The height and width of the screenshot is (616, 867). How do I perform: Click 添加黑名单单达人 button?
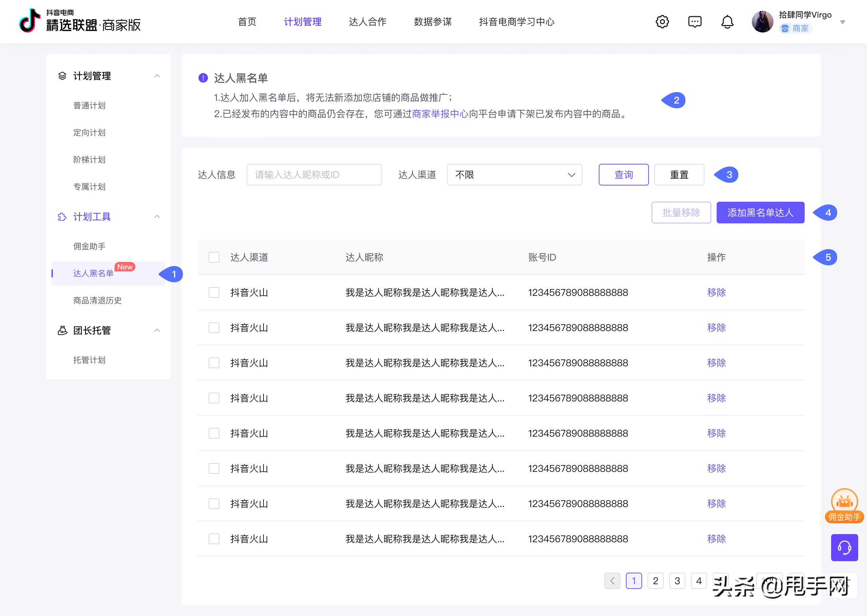click(760, 213)
